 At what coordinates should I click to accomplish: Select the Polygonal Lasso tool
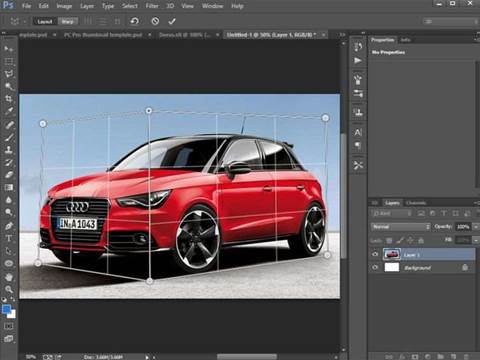[8, 74]
